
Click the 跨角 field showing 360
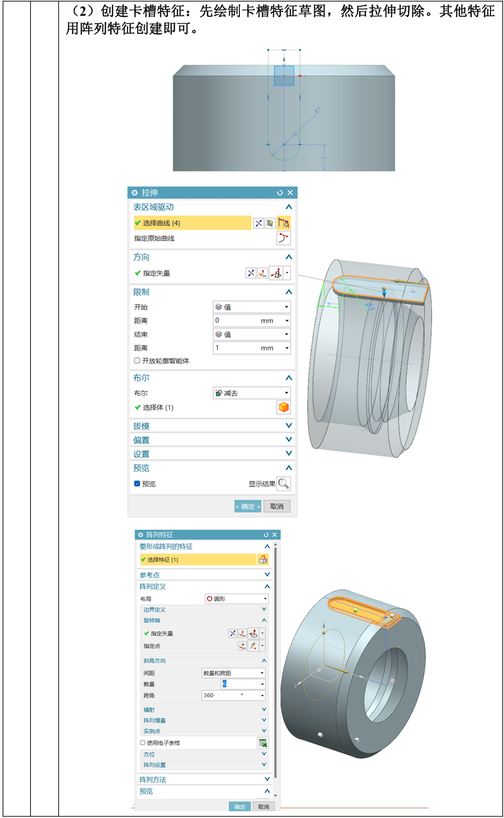pos(233,696)
